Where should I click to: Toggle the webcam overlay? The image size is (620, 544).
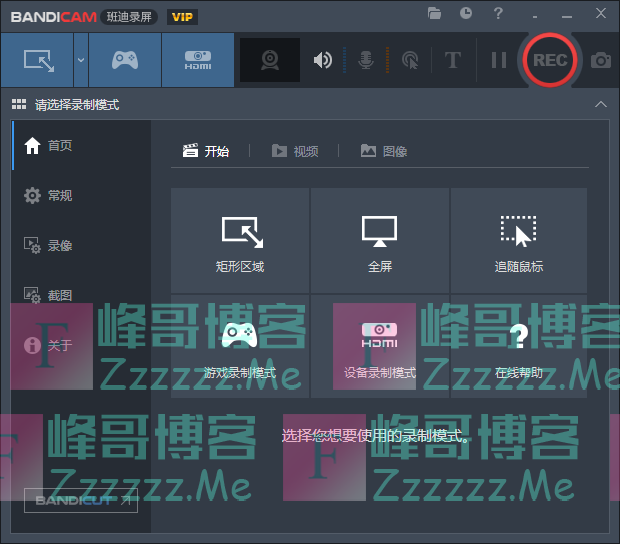click(270, 60)
